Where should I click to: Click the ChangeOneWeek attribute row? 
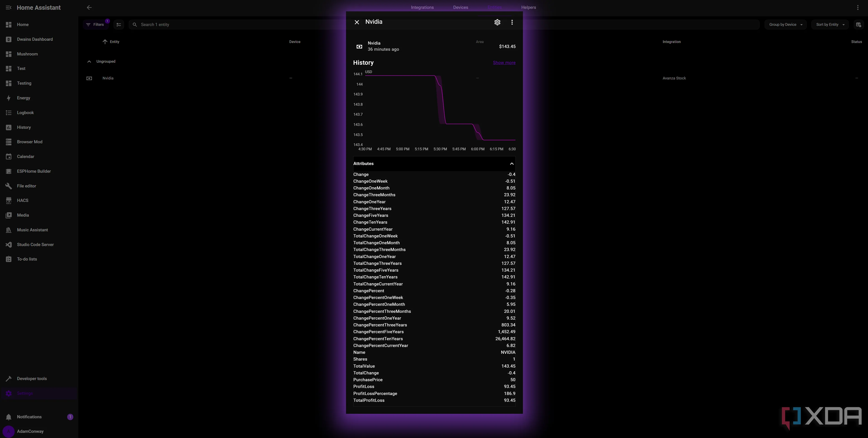pyautogui.click(x=434, y=181)
